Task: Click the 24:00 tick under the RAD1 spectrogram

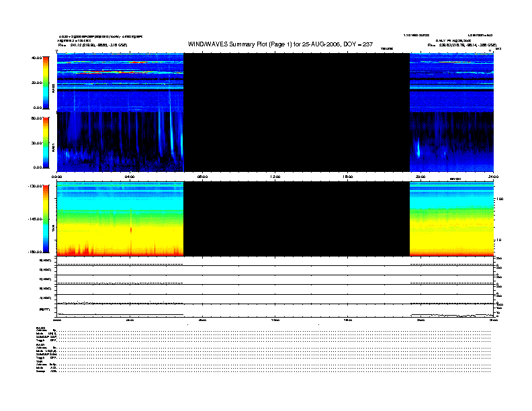Action: click(493, 177)
